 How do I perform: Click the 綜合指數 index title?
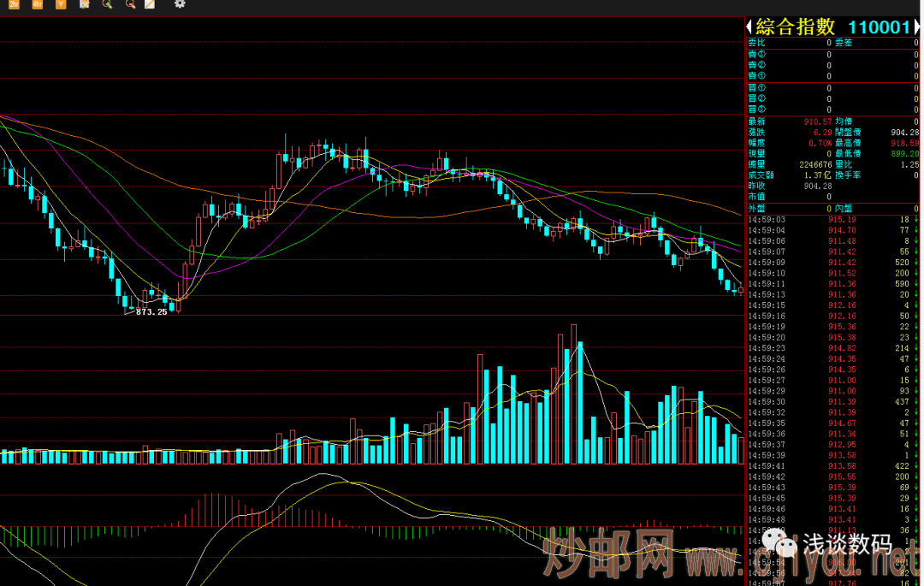795,27
